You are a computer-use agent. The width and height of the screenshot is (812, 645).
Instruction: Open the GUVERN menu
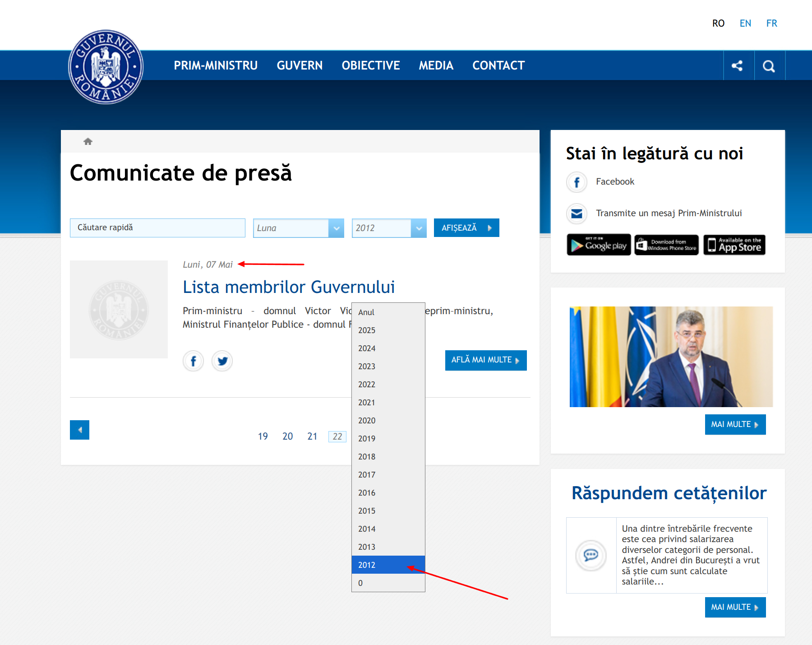point(300,65)
